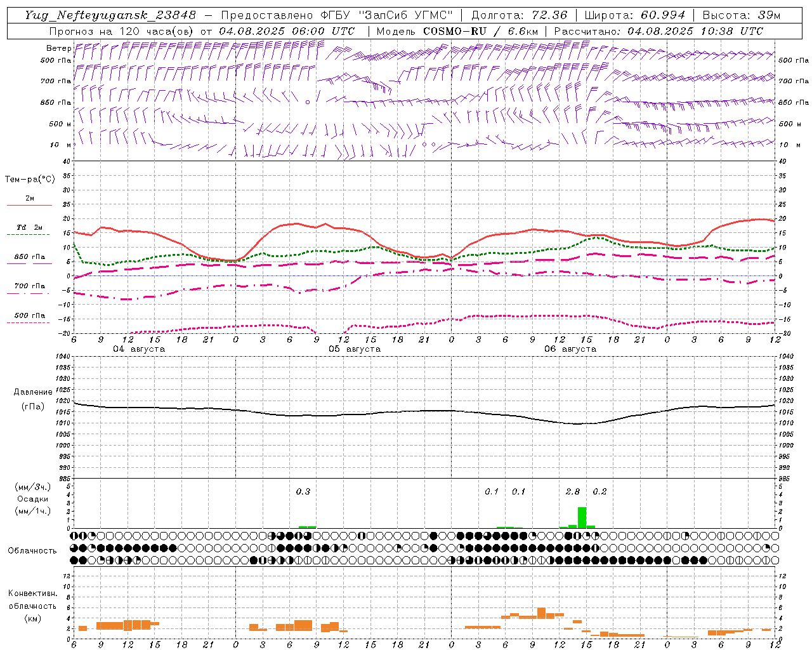Image resolution: width=812 pixels, height=650 pixels.
Task: Click the longitude value 72.36
Action: click(549, 15)
